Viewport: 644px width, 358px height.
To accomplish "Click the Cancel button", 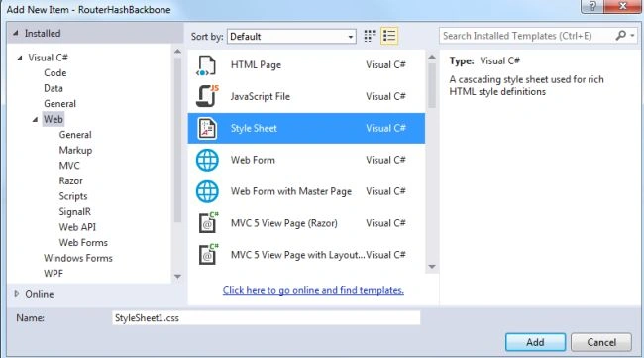I will click(601, 342).
